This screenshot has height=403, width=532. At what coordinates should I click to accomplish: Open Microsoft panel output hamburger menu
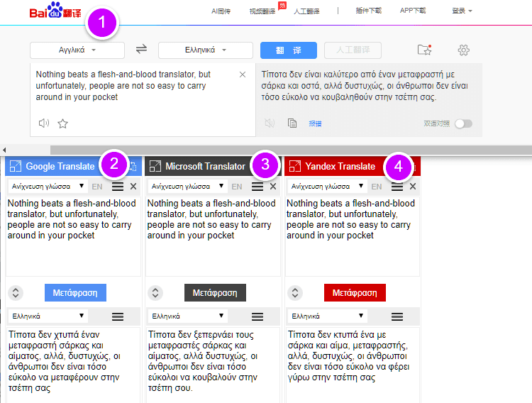pos(257,316)
